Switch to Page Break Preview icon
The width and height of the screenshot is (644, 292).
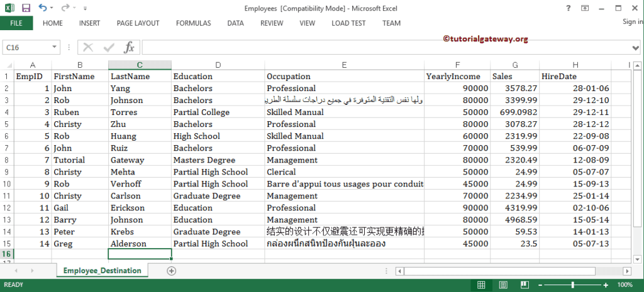(x=525, y=284)
